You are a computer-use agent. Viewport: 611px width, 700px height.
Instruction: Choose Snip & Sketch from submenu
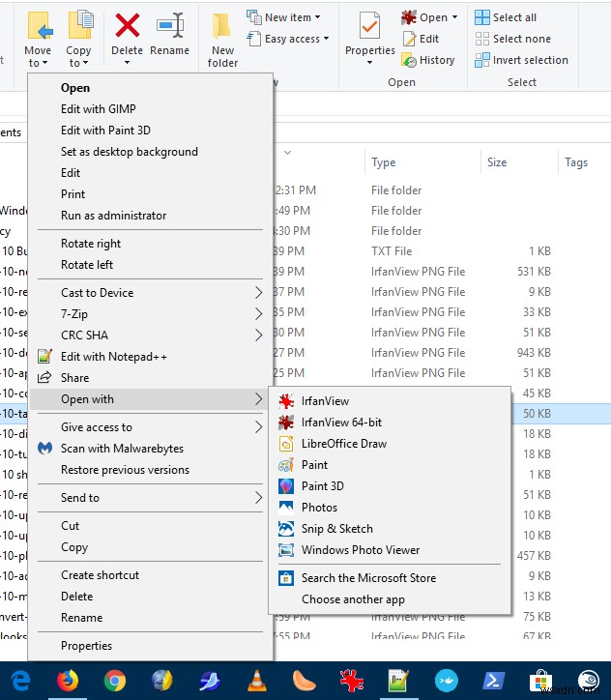390,529
